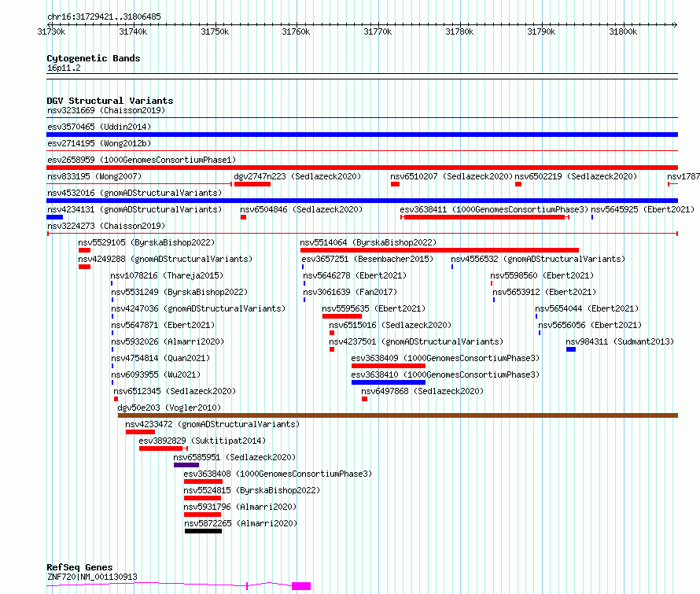Click nsv6497868 (Sedlazeck2020) label

click(x=422, y=391)
